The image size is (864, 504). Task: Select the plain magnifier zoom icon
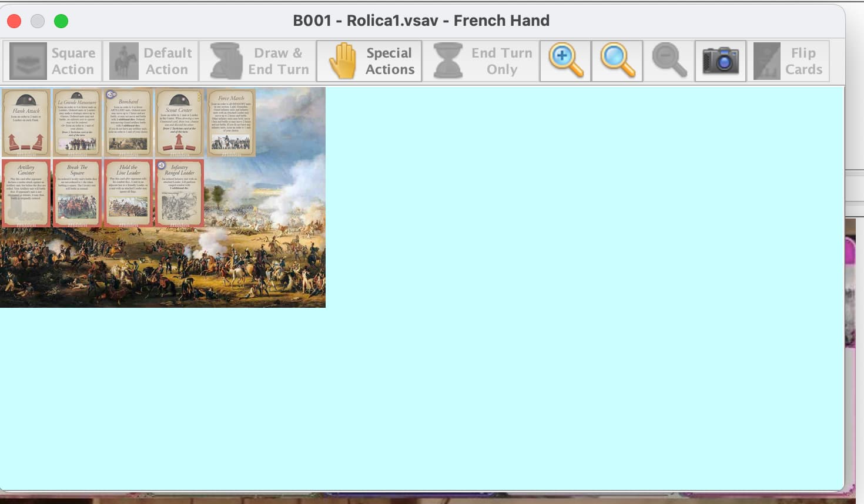coord(617,61)
